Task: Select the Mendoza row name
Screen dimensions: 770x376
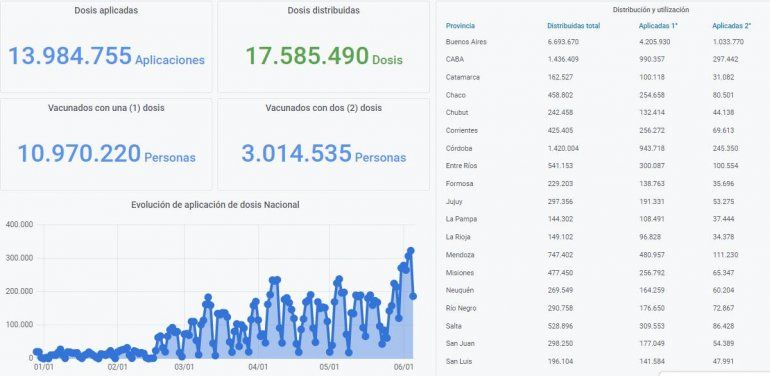Action: [460, 255]
